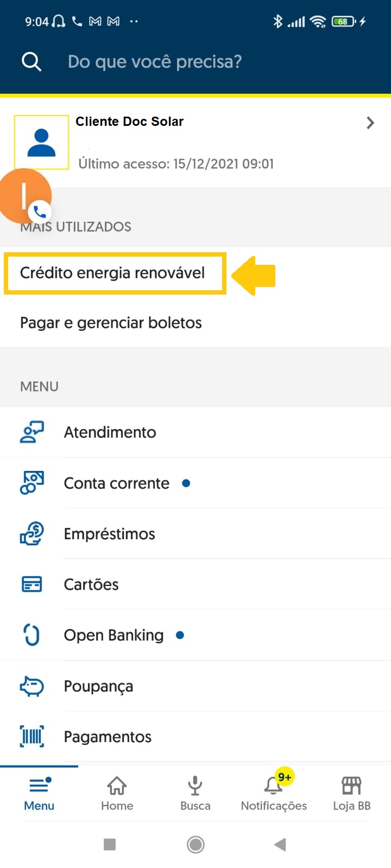Tap the Cartões card icon

pos(32,584)
